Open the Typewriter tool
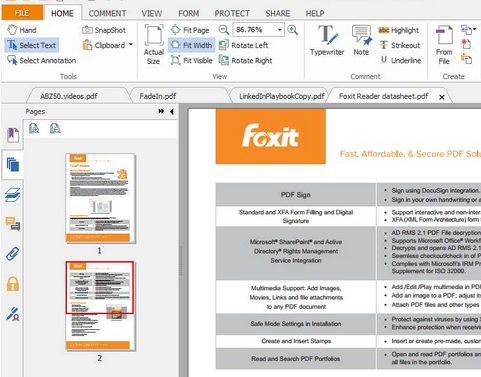Image resolution: width=481 pixels, height=377 pixels. pos(327,40)
